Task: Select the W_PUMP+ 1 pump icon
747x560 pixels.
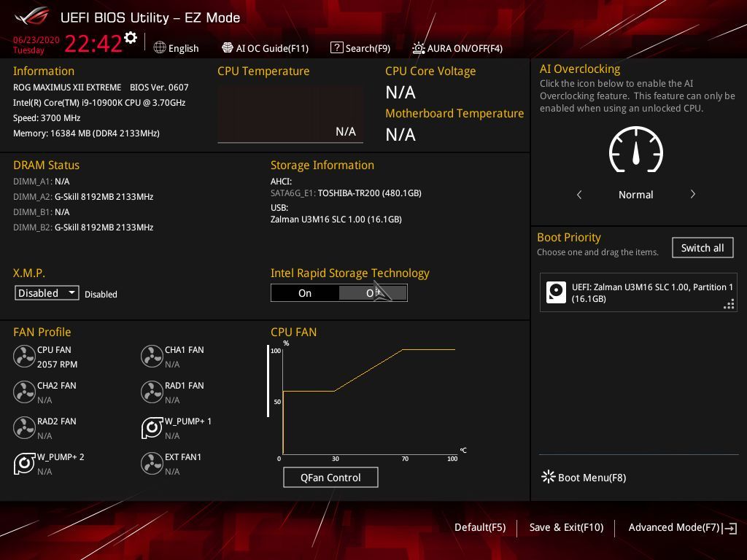Action: pyautogui.click(x=152, y=427)
